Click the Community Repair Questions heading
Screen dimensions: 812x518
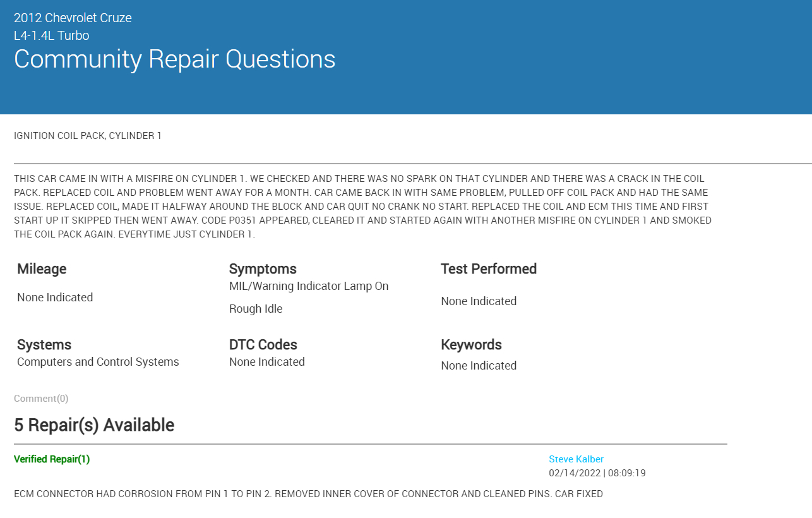[x=174, y=59]
